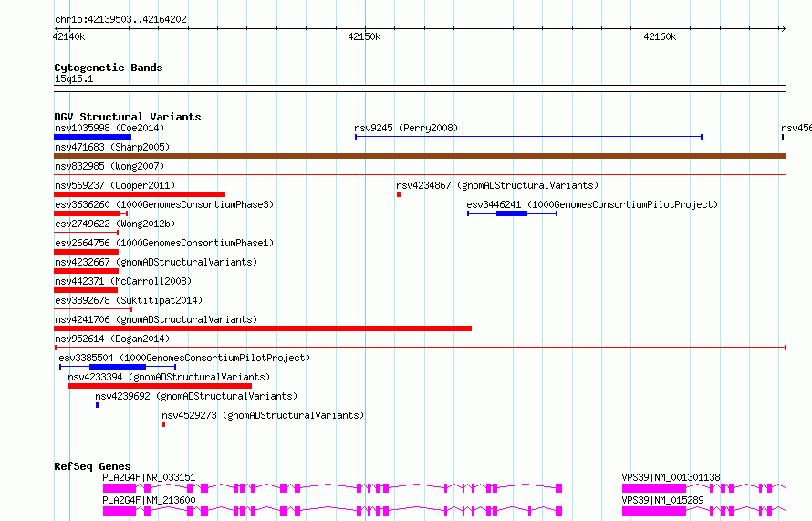Viewport: 812px width, 521px height.
Task: Click the 42150k ruler tick label
Action: pyautogui.click(x=364, y=36)
